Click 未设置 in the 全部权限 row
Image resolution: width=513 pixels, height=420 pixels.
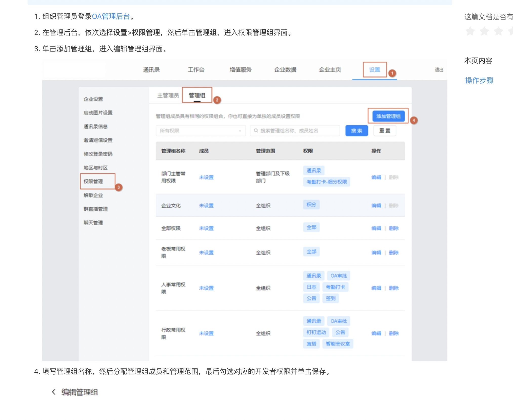(x=206, y=228)
